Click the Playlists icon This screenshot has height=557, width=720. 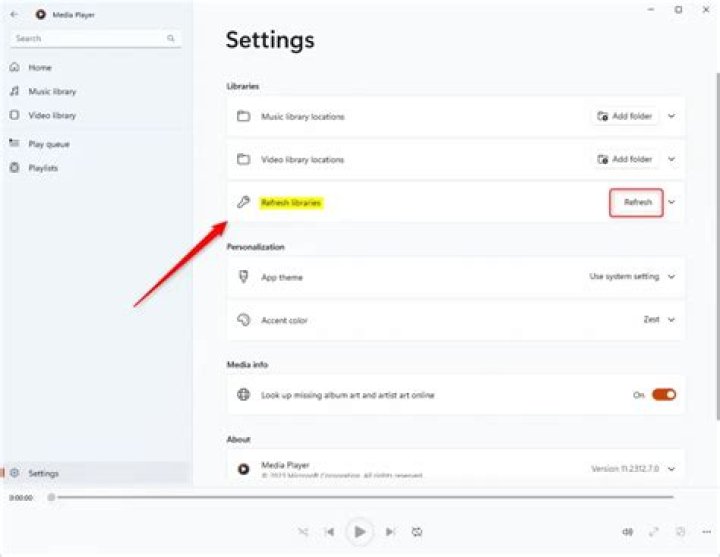(x=15, y=168)
